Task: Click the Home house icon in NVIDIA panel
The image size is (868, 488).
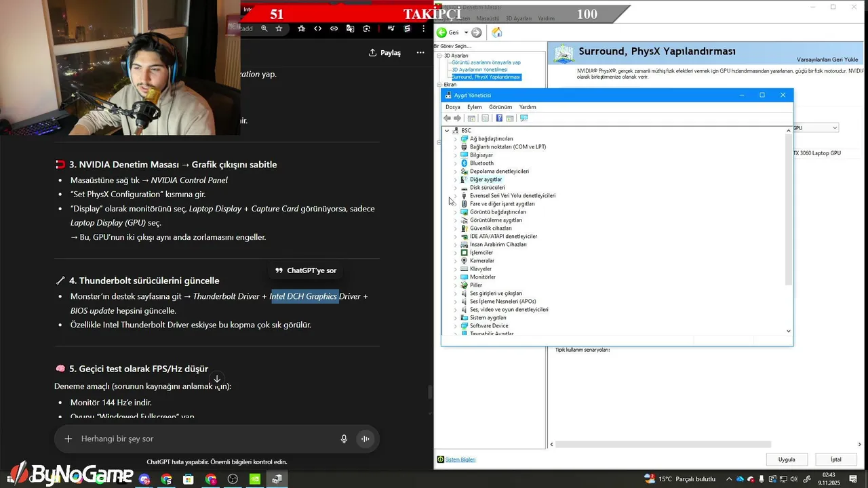Action: 496,33
